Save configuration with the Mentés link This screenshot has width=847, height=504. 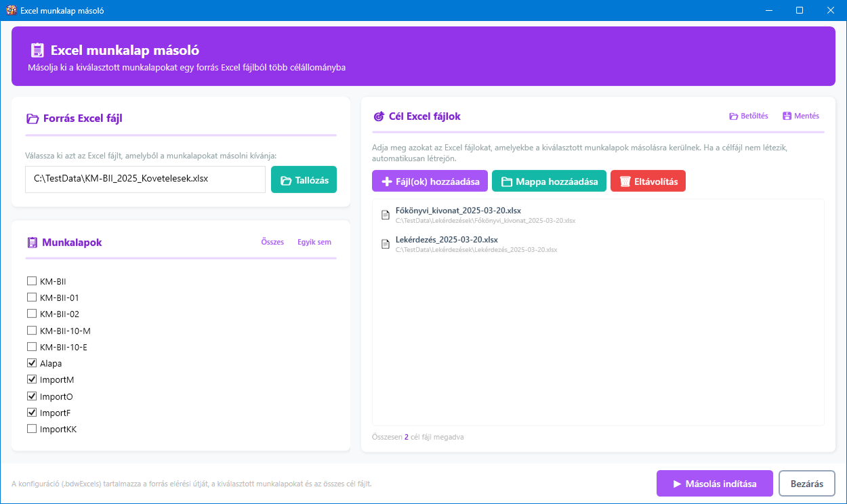pos(800,116)
